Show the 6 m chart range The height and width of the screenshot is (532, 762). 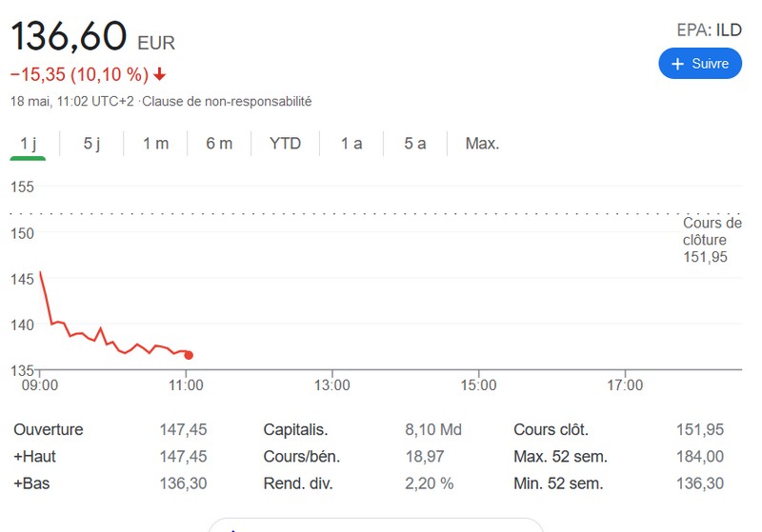pos(219,144)
